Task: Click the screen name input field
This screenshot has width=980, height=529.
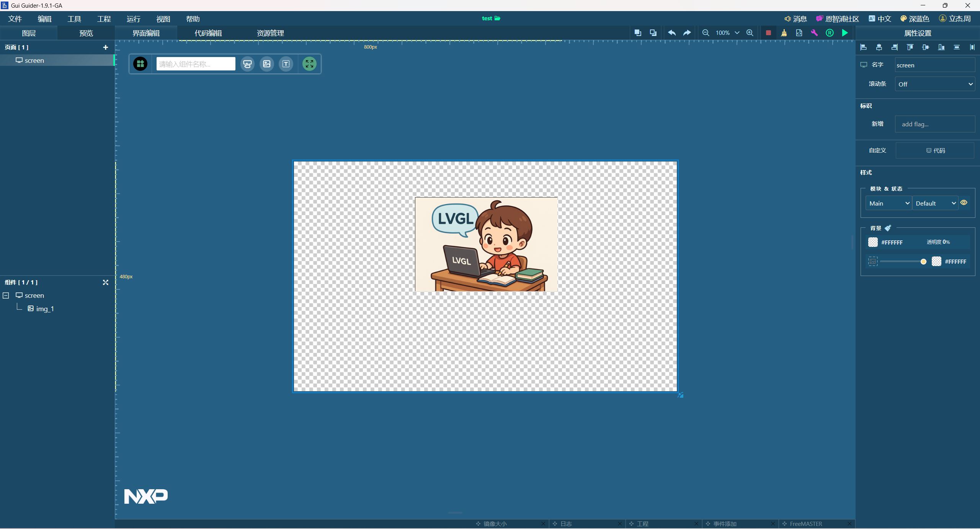Action: (935, 65)
